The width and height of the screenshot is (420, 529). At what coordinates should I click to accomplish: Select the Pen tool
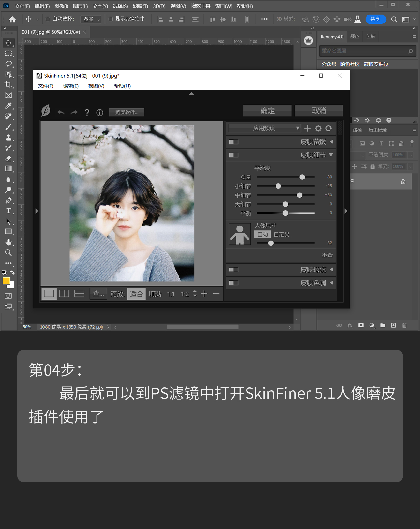8,200
